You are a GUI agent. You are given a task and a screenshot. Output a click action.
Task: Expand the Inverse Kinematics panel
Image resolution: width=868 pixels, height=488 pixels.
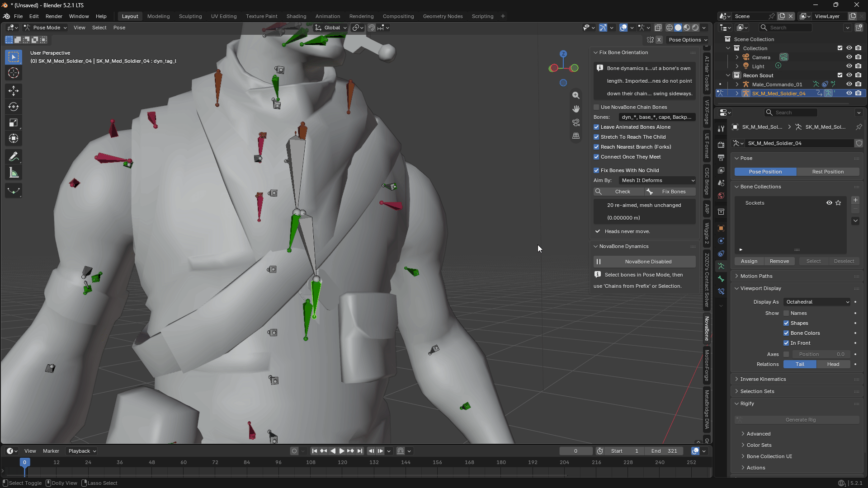(763, 379)
